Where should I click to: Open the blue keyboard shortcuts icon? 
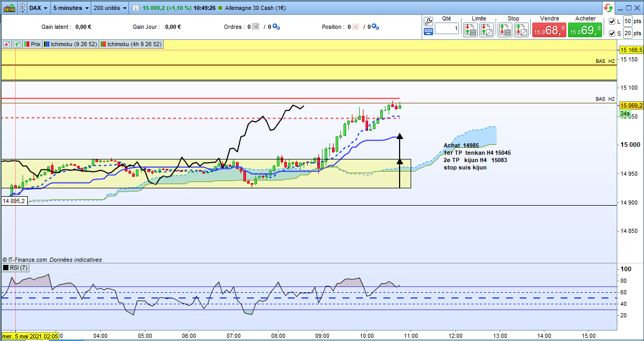428,31
